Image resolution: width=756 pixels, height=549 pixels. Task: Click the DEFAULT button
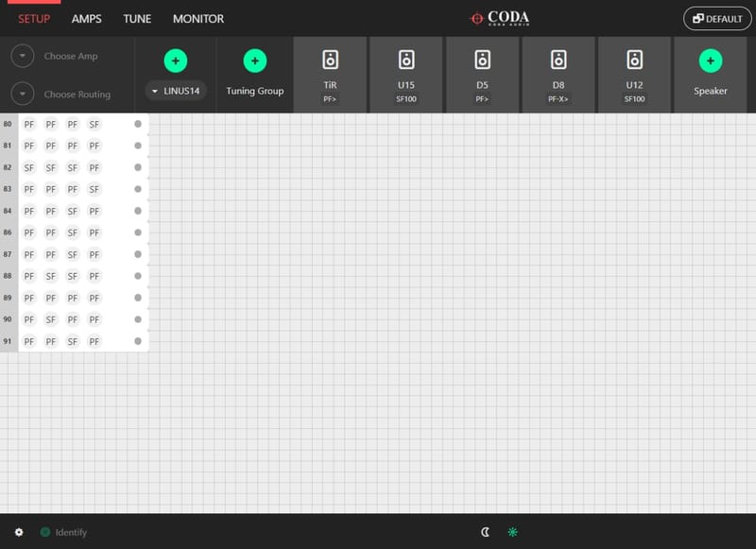716,19
